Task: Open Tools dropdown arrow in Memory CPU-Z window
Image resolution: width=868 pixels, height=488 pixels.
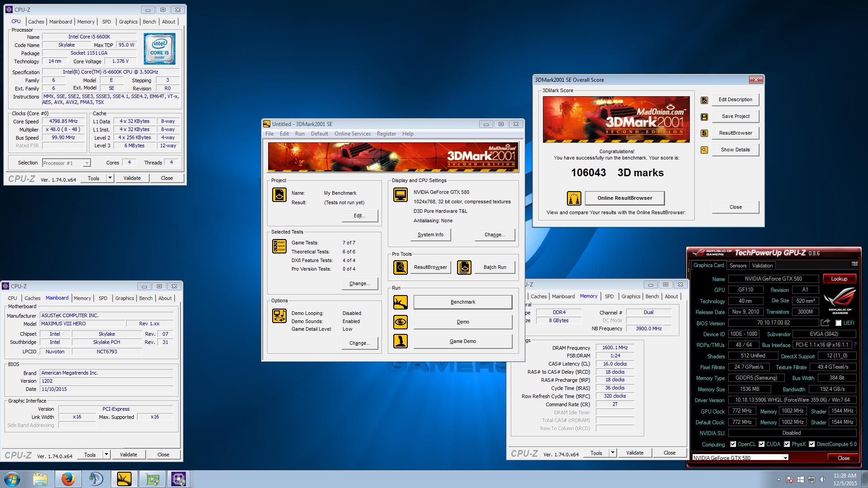Action: coord(613,453)
